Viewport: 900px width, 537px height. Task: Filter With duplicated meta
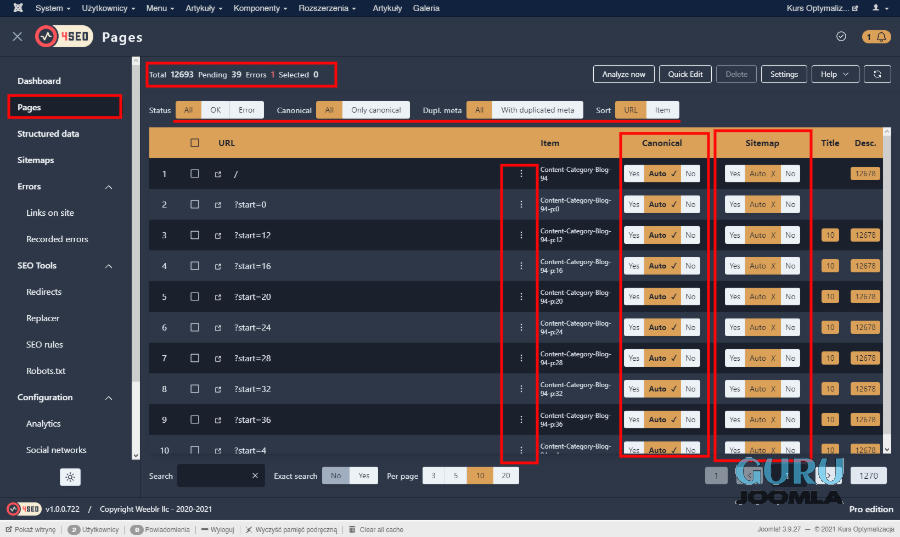pos(537,110)
